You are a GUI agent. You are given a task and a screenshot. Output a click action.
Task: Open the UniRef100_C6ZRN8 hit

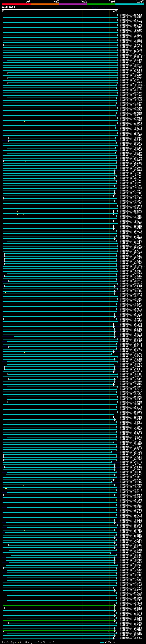pyautogui.click(x=131, y=27)
